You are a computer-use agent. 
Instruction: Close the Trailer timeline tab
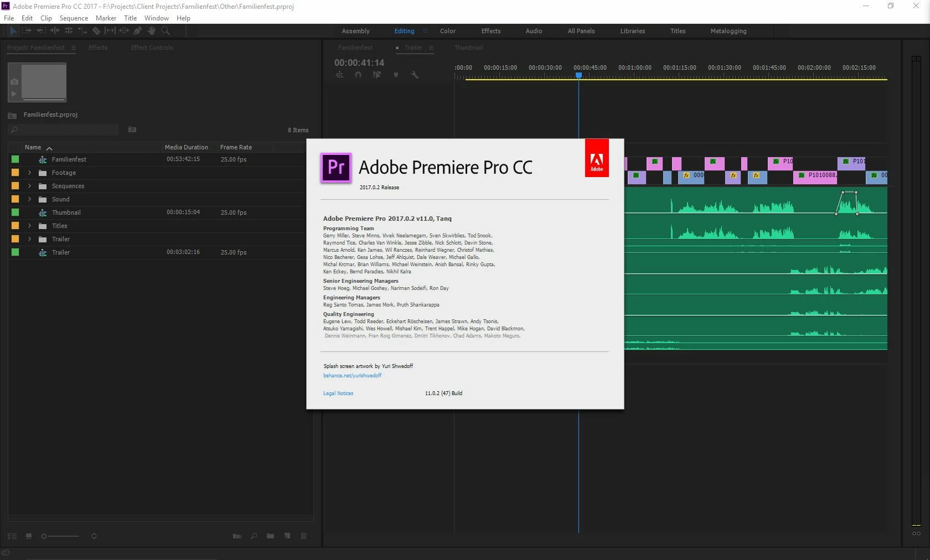click(397, 48)
